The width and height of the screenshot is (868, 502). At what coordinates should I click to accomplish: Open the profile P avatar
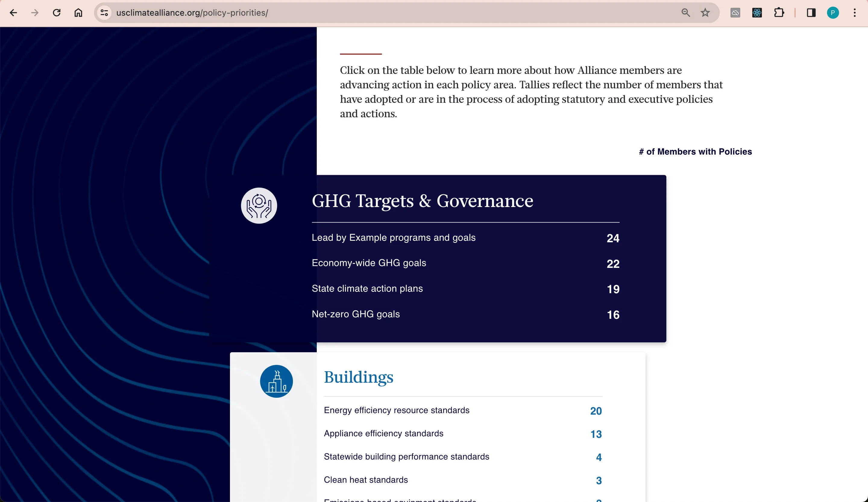coord(833,13)
